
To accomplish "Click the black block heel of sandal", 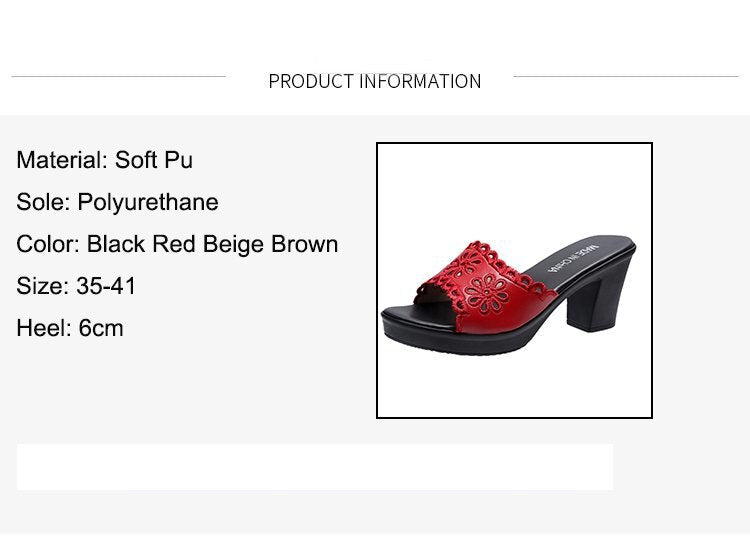I will [x=592, y=300].
